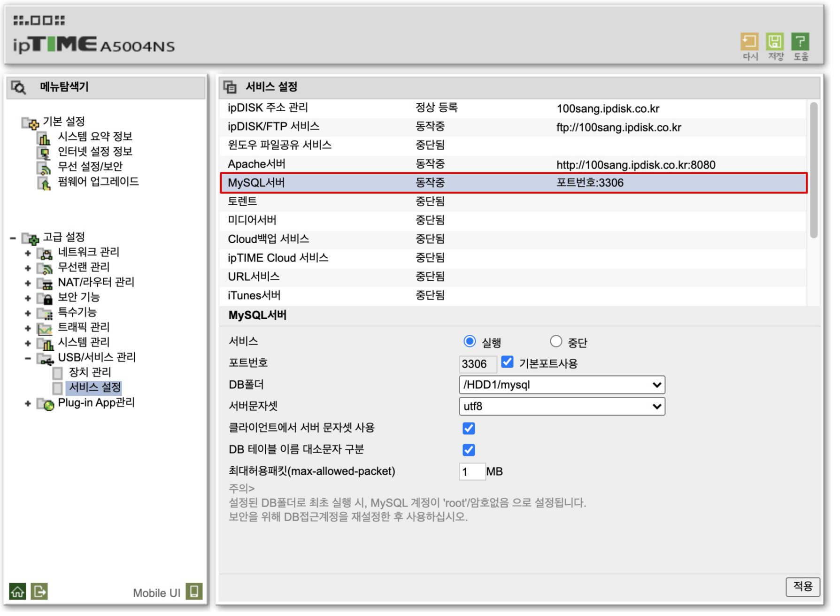Select the ipDISK 주소 관리 row
This screenshot has width=840, height=616.
[514, 108]
